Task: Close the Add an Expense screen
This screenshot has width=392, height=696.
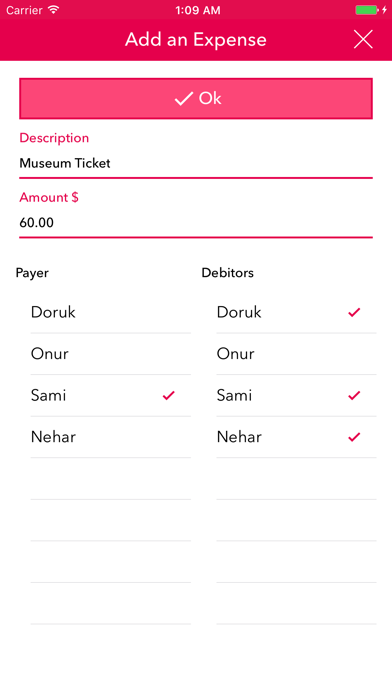Action: tap(363, 40)
